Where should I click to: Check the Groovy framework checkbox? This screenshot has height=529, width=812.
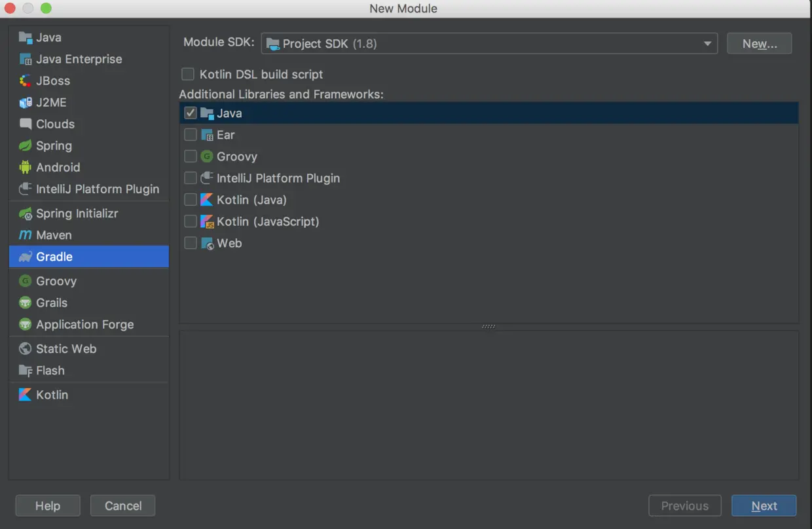pyautogui.click(x=191, y=156)
